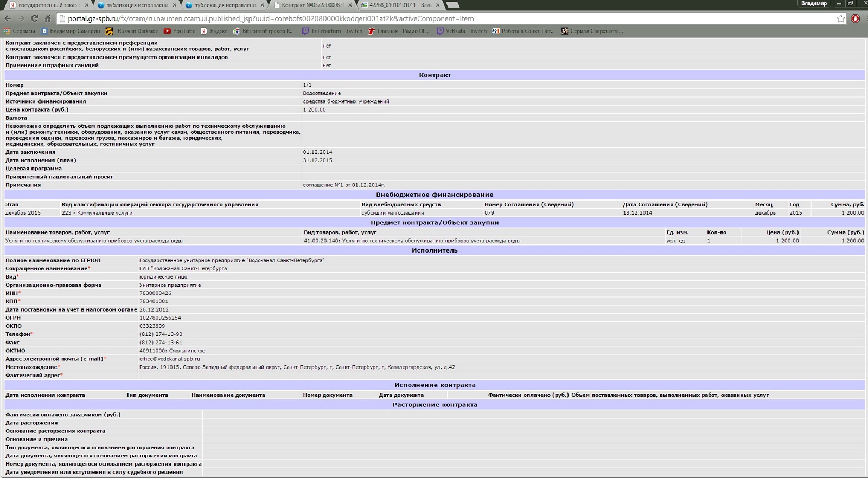Select the ОГРН value 1027809256254

click(160, 318)
